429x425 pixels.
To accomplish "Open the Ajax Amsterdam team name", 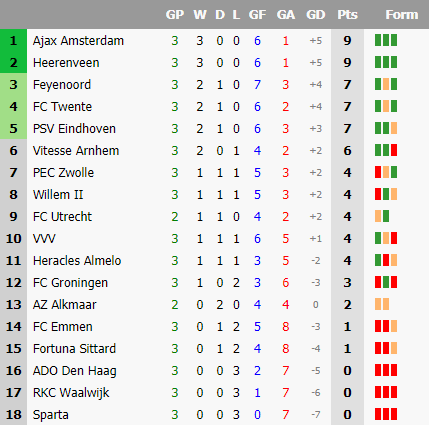I will 78,41.
